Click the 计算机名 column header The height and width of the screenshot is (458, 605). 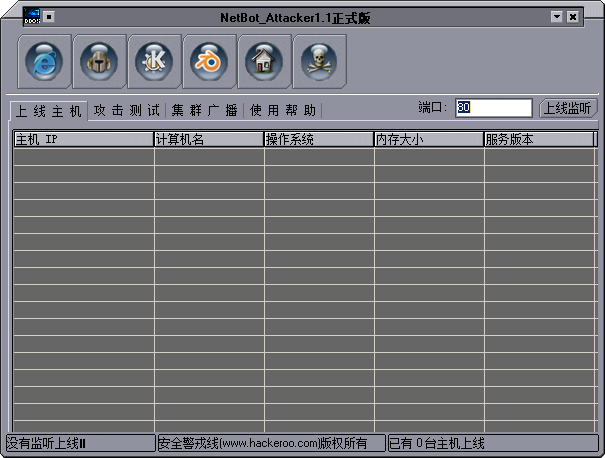coord(209,140)
